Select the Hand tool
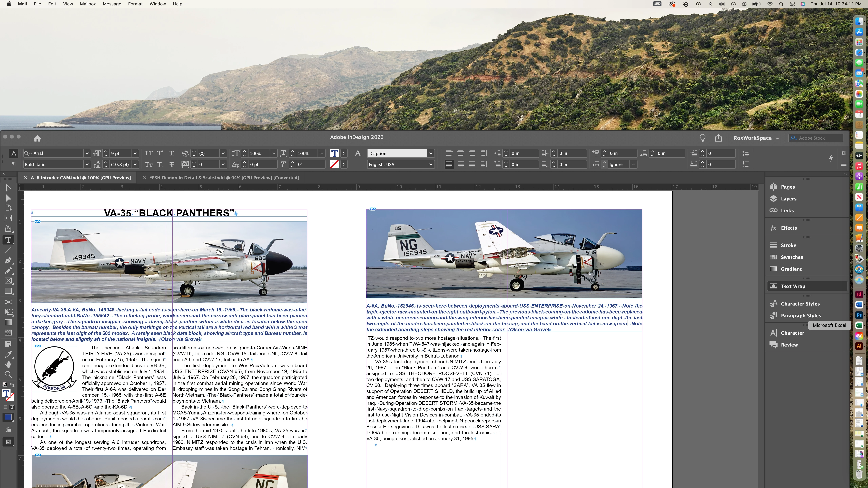The image size is (868, 488). 8,364
